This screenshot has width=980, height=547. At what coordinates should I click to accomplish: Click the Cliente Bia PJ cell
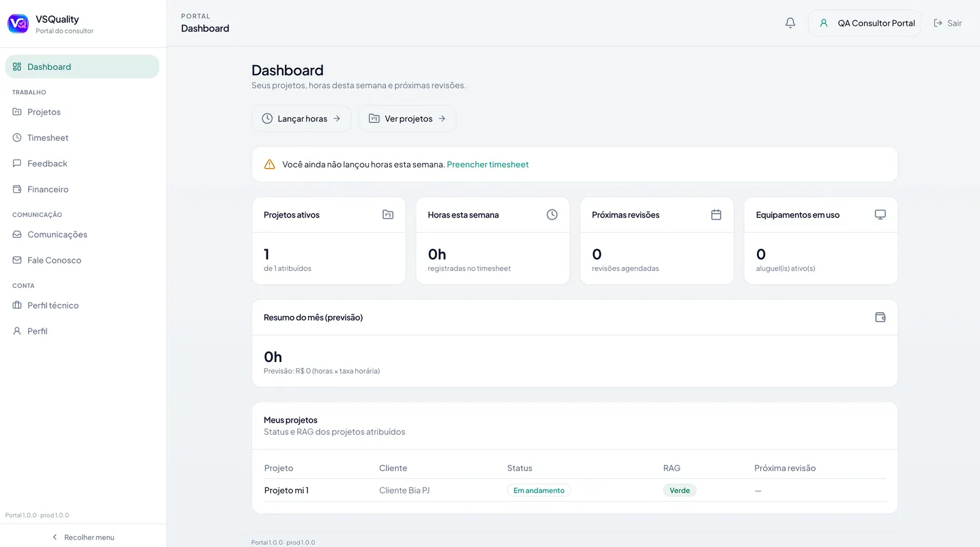[404, 491]
